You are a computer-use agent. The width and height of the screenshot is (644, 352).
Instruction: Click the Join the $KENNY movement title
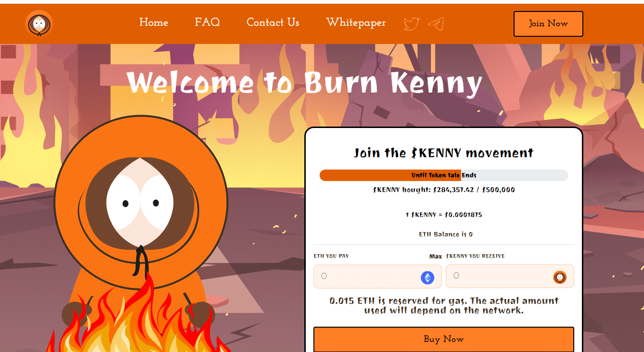click(x=443, y=153)
